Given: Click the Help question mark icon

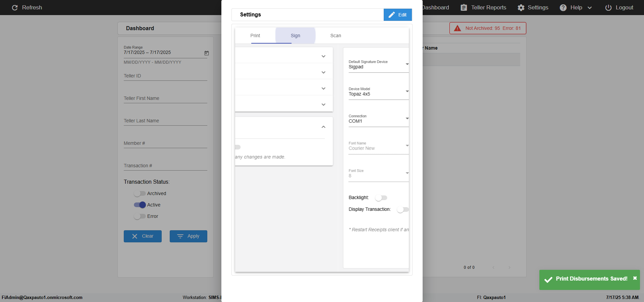Looking at the screenshot, I should (x=563, y=7).
